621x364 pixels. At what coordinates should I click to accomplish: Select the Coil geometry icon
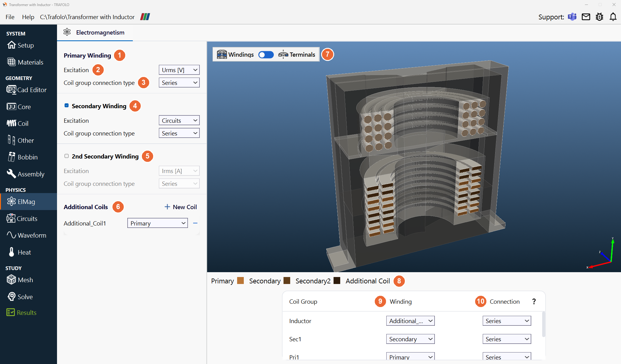[12, 123]
